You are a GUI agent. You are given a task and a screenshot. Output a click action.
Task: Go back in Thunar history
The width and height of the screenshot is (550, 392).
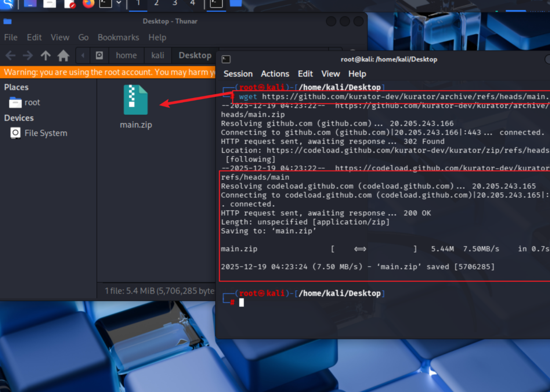tap(10, 55)
